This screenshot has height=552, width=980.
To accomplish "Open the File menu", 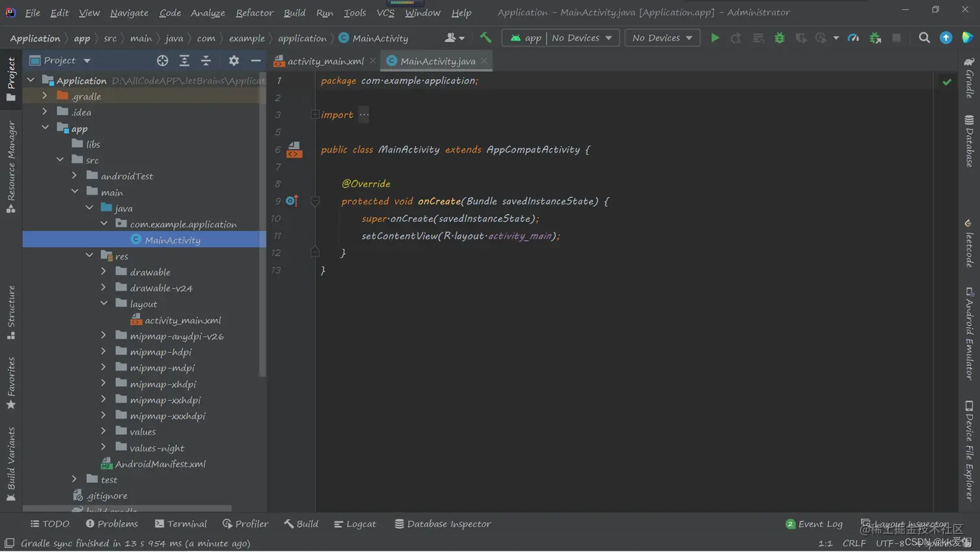I will pos(32,12).
